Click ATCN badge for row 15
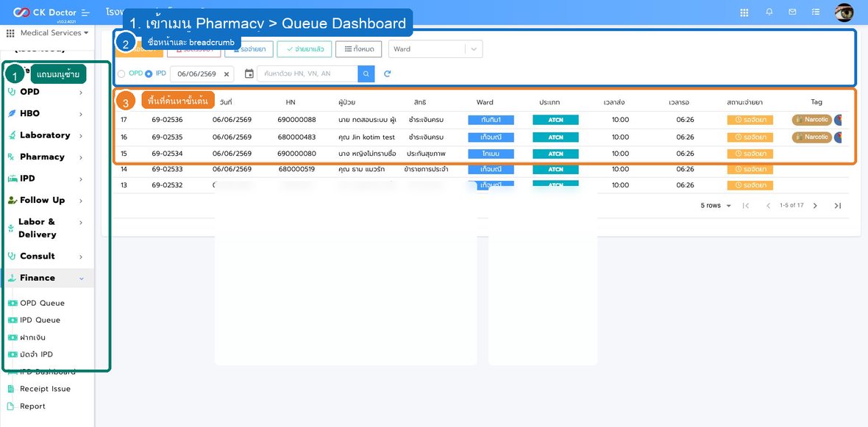Viewport: 868px width, 427px height. [x=555, y=154]
